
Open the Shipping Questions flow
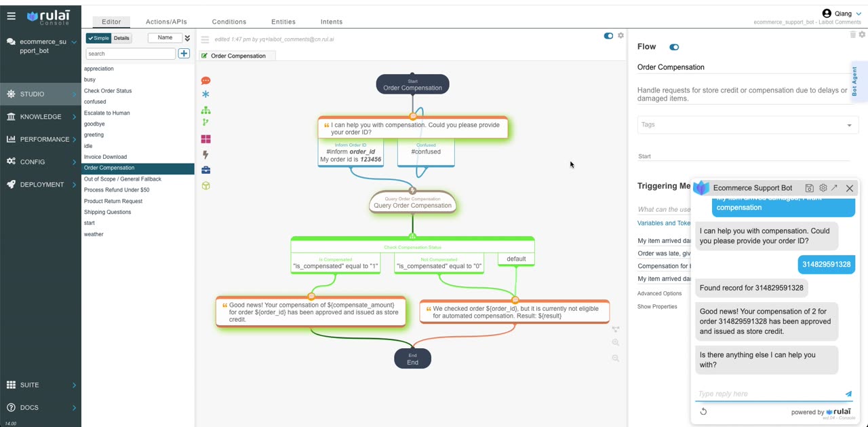(x=107, y=212)
